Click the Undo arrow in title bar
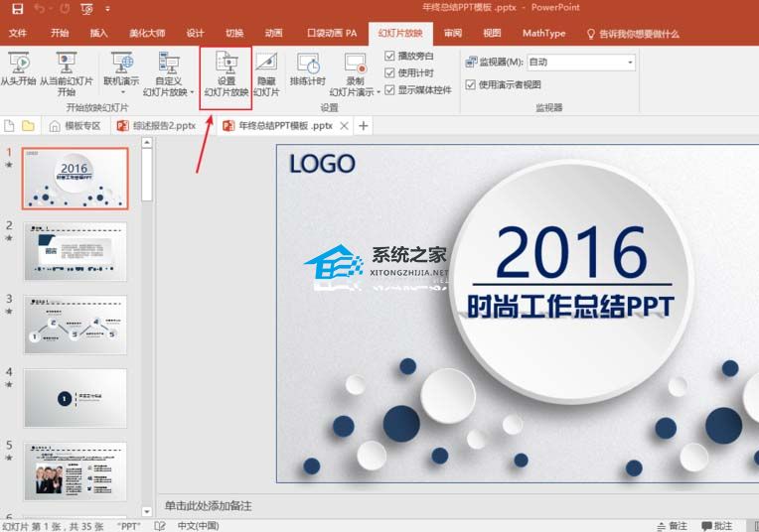Image resolution: width=759 pixels, height=532 pixels. (x=40, y=9)
